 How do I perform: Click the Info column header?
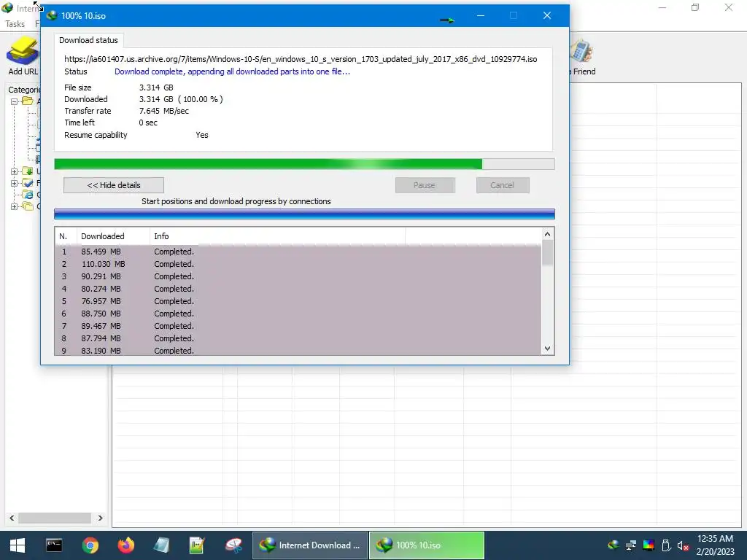(277, 236)
